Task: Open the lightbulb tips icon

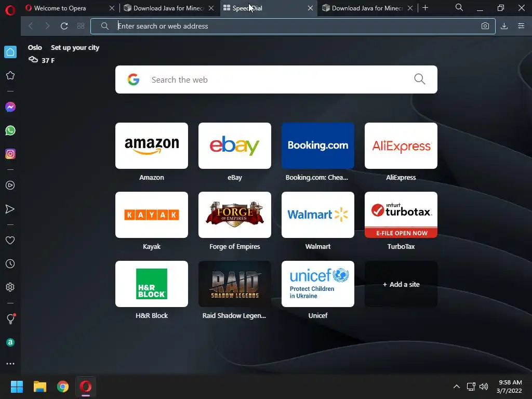Action: point(10,318)
